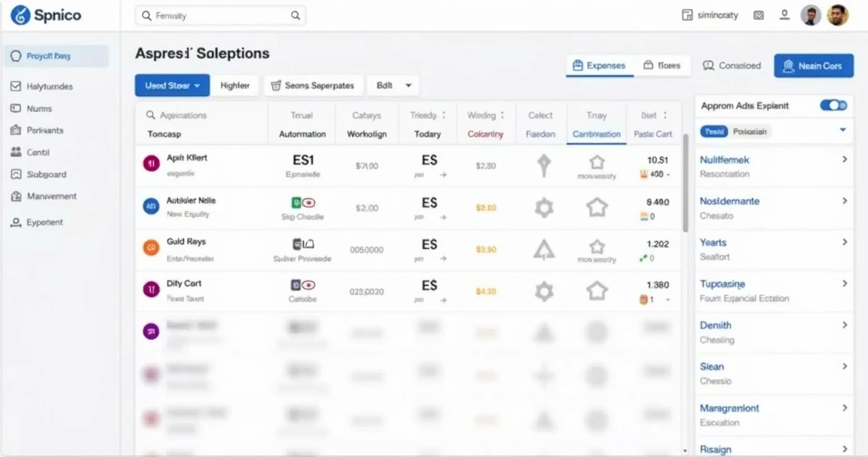Click the yellow $3.80 value in Autiklier row

tap(485, 208)
